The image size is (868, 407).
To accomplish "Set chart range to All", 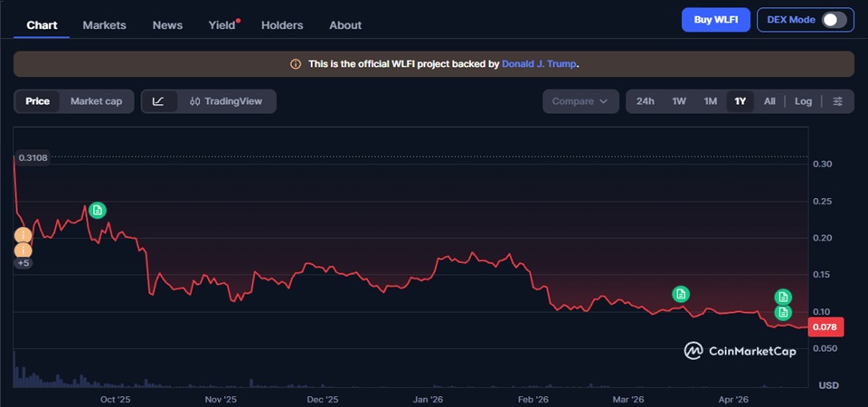I will [769, 101].
